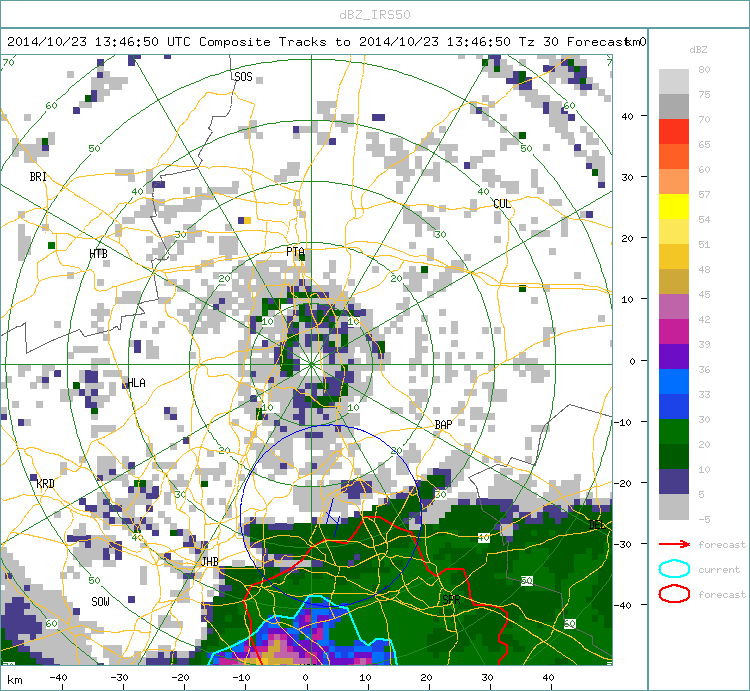This screenshot has width=750, height=691.
Task: Select the PTA station label
Action: tap(295, 252)
